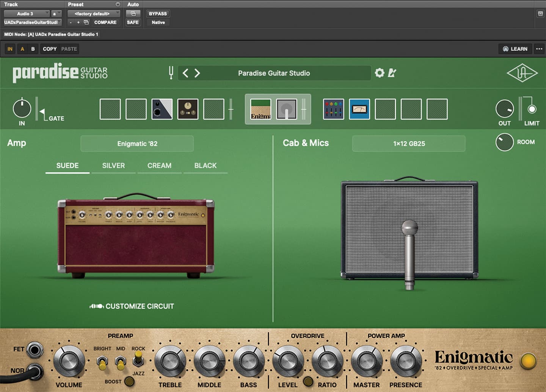The image size is (546, 392).
Task: Click the Suede amp head image
Action: [136, 236]
